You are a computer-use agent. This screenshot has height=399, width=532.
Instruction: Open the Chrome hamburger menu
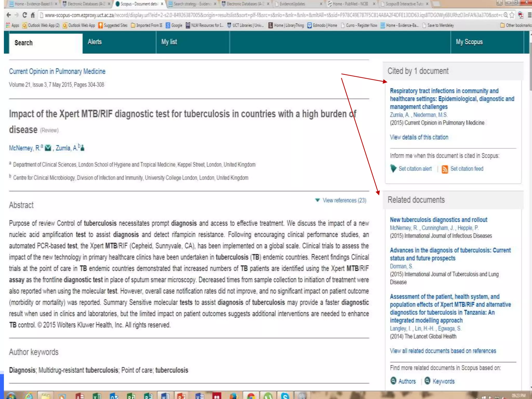click(529, 15)
